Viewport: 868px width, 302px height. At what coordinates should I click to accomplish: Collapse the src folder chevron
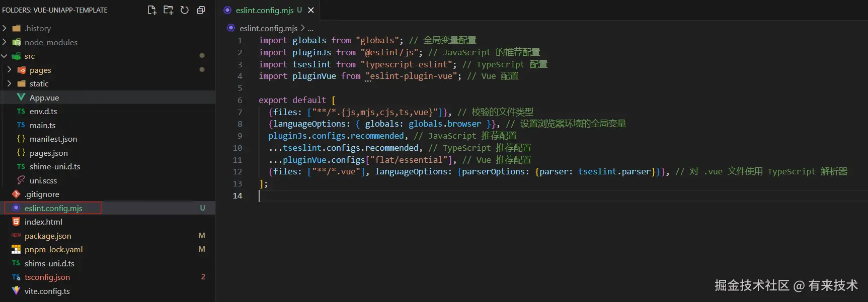5,56
